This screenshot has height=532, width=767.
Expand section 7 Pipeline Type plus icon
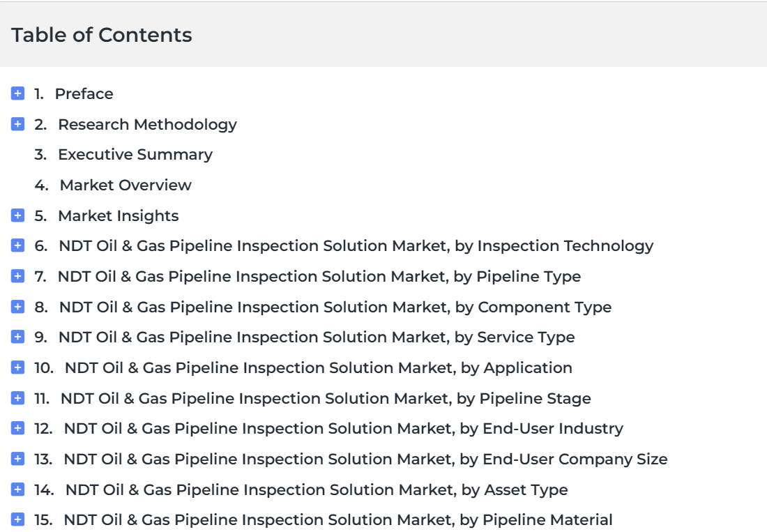[x=17, y=276]
